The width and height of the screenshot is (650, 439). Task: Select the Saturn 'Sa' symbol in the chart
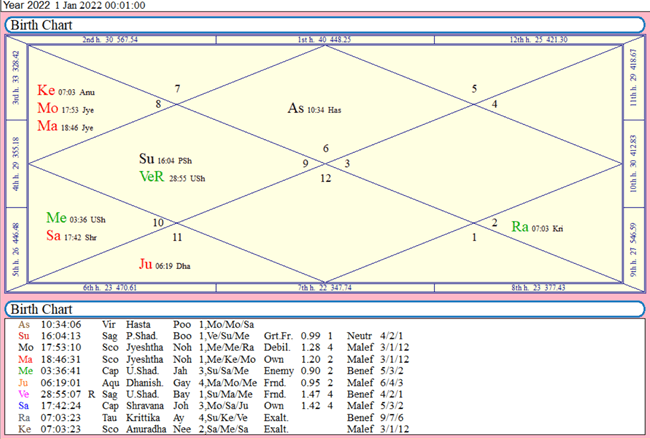(x=55, y=236)
